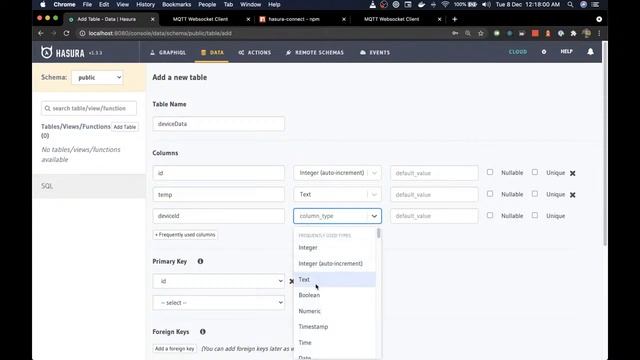Click the zoom magnifier icon in address bar

468,33
